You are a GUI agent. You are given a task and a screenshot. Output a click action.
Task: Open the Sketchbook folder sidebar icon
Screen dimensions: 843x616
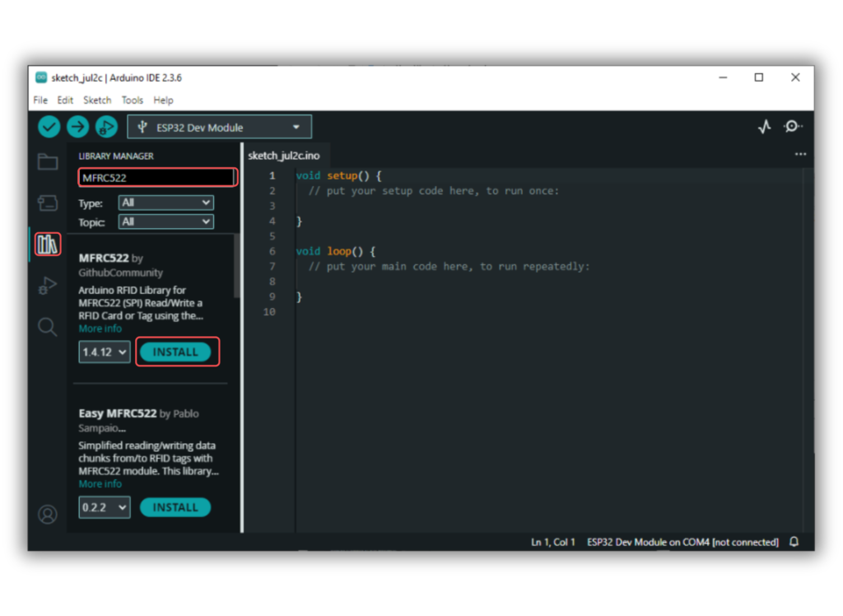(x=48, y=161)
